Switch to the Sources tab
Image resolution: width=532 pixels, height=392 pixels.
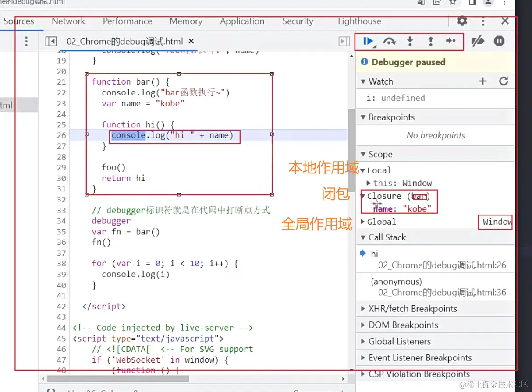[x=19, y=21]
